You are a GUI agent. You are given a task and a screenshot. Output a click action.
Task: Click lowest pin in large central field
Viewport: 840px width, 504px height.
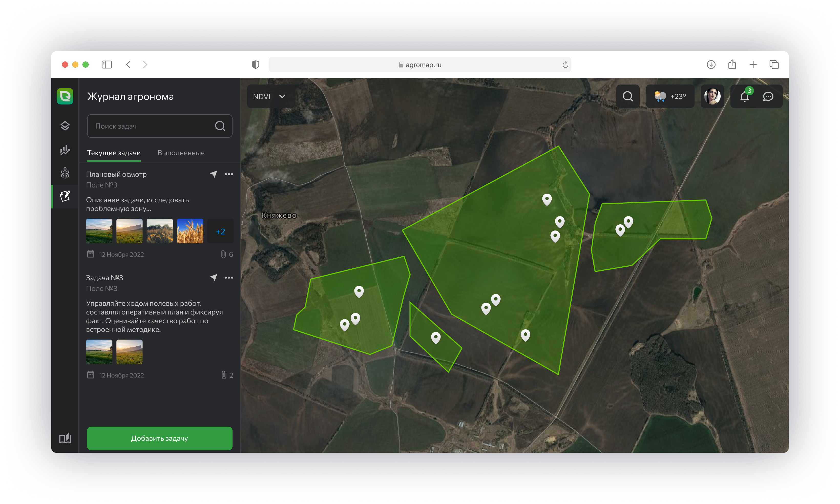pos(525,335)
